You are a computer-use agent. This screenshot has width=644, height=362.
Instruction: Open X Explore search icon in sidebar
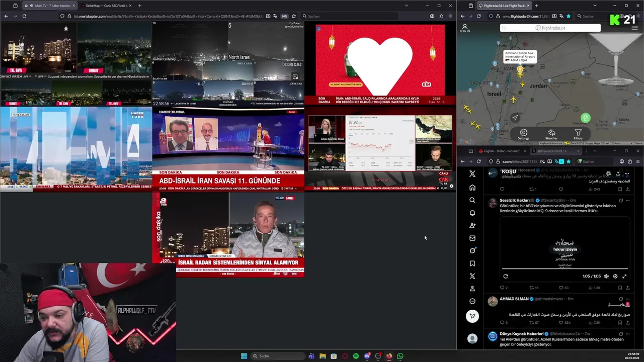click(472, 200)
